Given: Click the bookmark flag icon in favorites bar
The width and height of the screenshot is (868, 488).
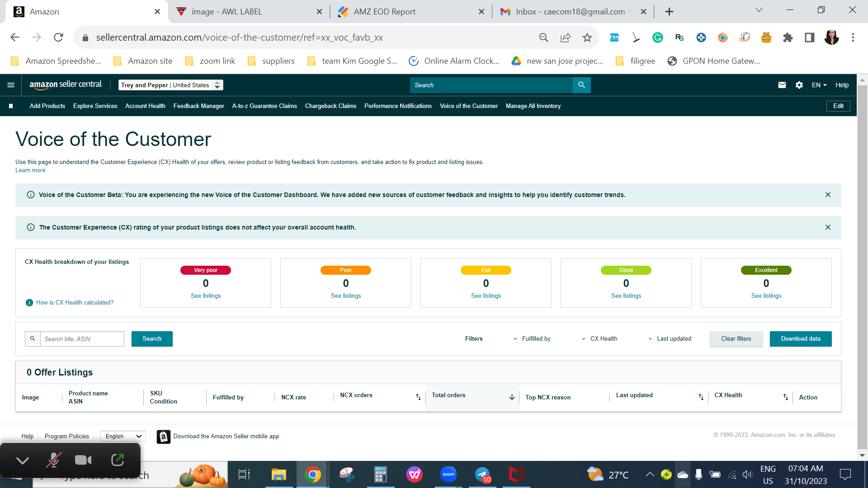Looking at the screenshot, I should pos(11,106).
